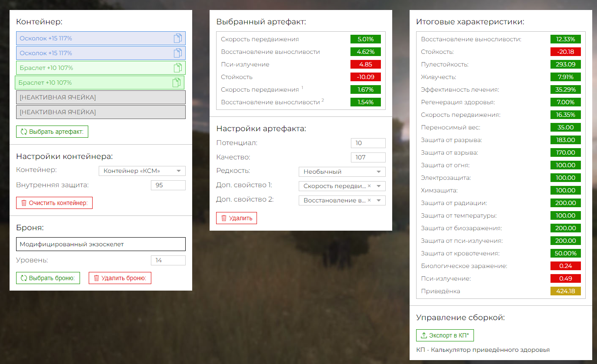
Task: Select the last [НЕАКТИВНАЯ ЯЧЕЙКА] slot
Action: pyautogui.click(x=101, y=112)
